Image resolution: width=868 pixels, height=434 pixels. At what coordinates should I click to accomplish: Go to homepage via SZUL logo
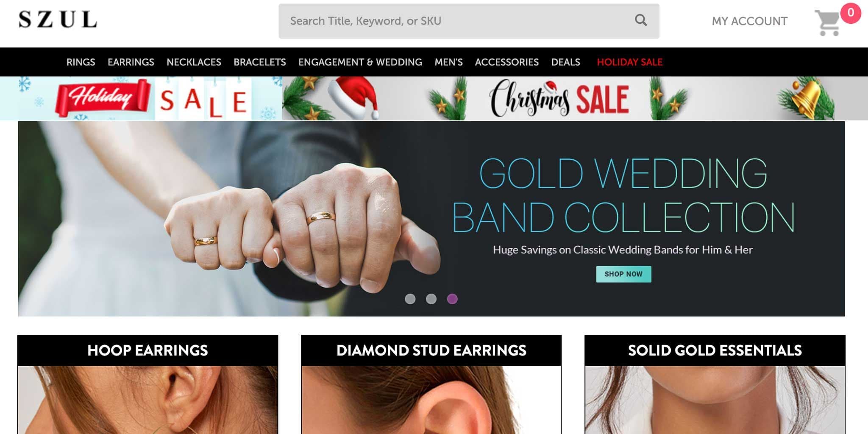pos(58,20)
